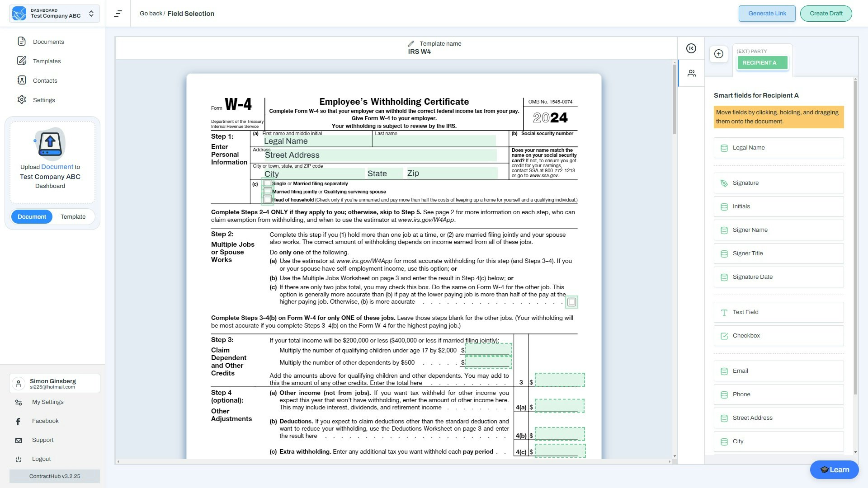Select the RECIPIENT A party tab

762,63
